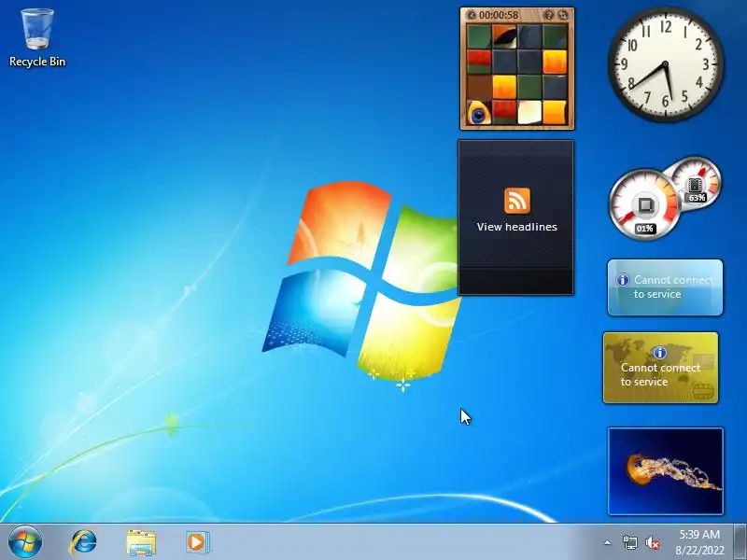Click the puzzle tile with the black beak
Image resolution: width=747 pixels, height=560 pixels.
pos(504,36)
